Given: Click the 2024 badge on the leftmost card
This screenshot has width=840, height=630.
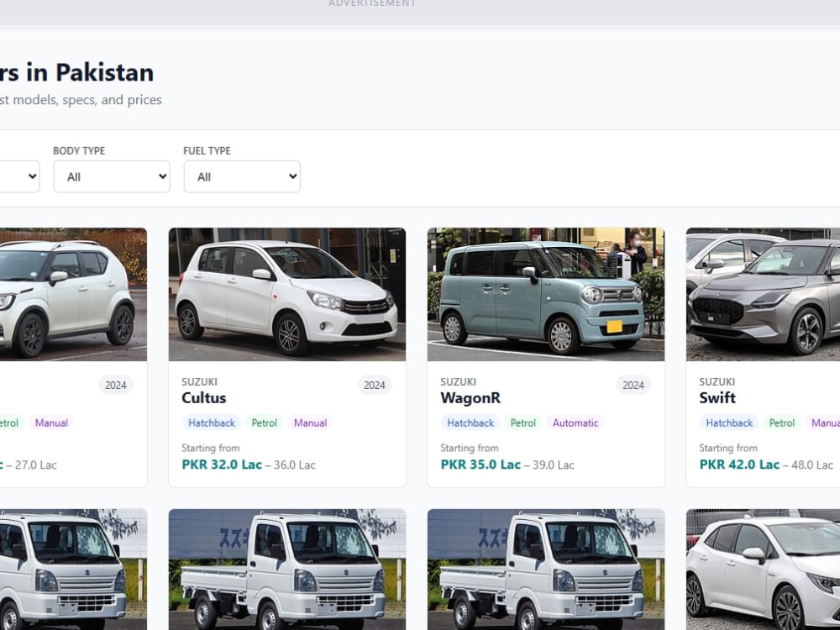Looking at the screenshot, I should [x=116, y=386].
